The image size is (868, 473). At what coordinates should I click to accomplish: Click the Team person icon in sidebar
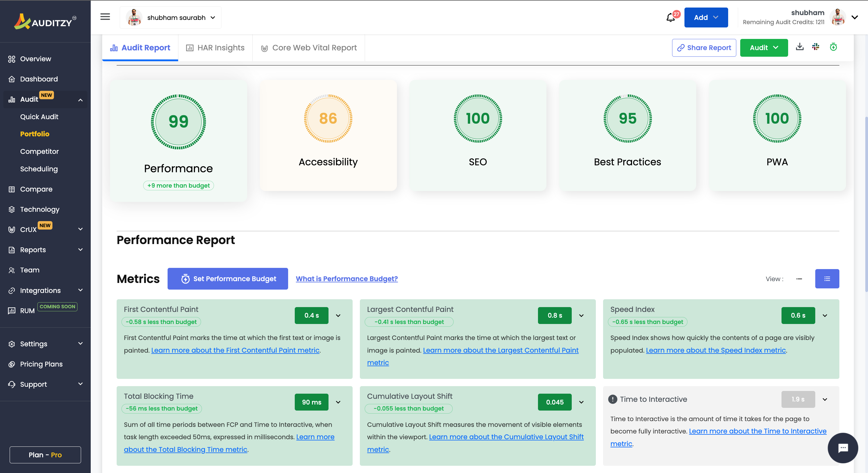point(12,270)
